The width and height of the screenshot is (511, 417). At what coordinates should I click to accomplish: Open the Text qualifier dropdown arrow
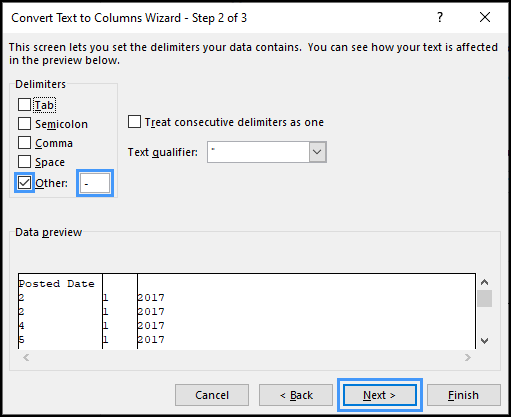click(x=317, y=152)
